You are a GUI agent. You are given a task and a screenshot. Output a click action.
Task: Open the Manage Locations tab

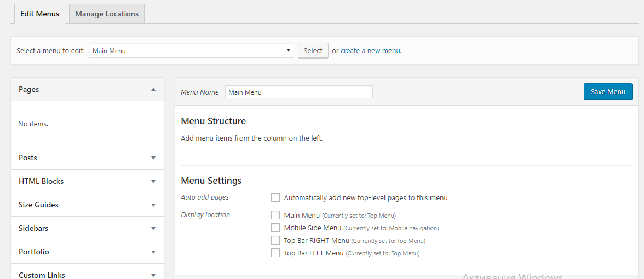click(107, 14)
